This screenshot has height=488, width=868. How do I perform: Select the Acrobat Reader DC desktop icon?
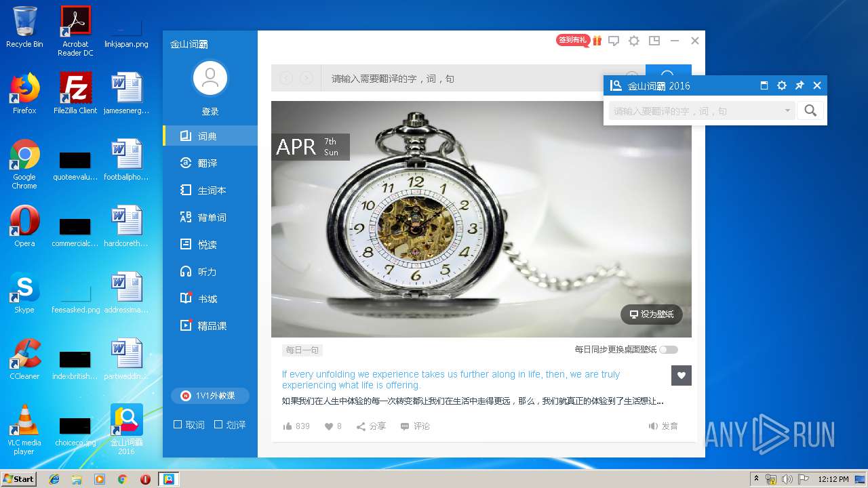[75, 31]
